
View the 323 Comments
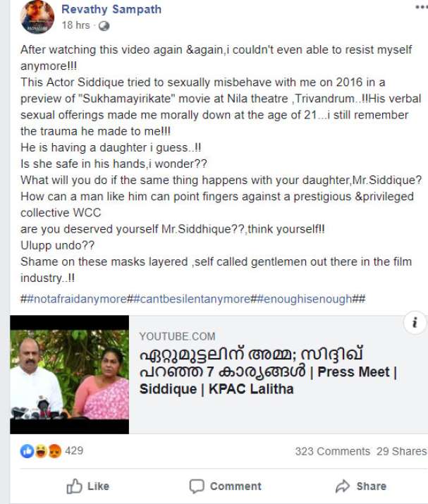click(x=333, y=451)
